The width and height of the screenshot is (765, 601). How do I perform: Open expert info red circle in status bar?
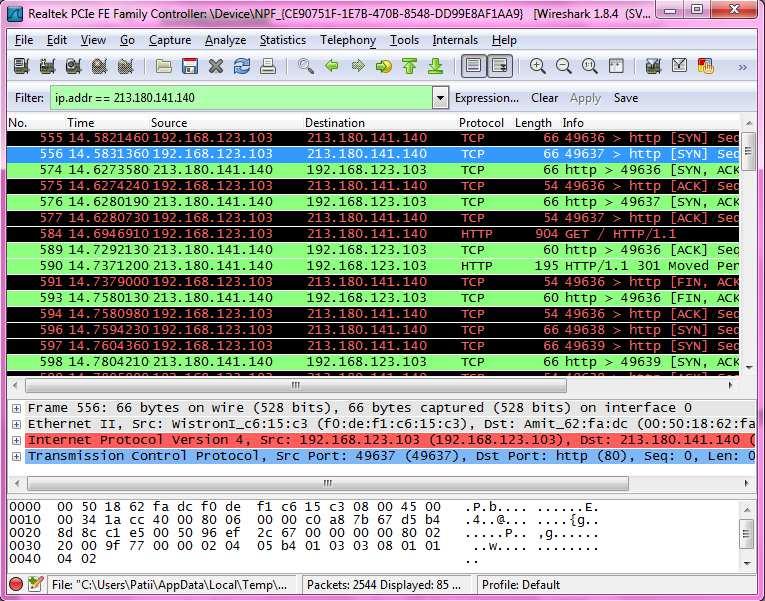pos(16,584)
